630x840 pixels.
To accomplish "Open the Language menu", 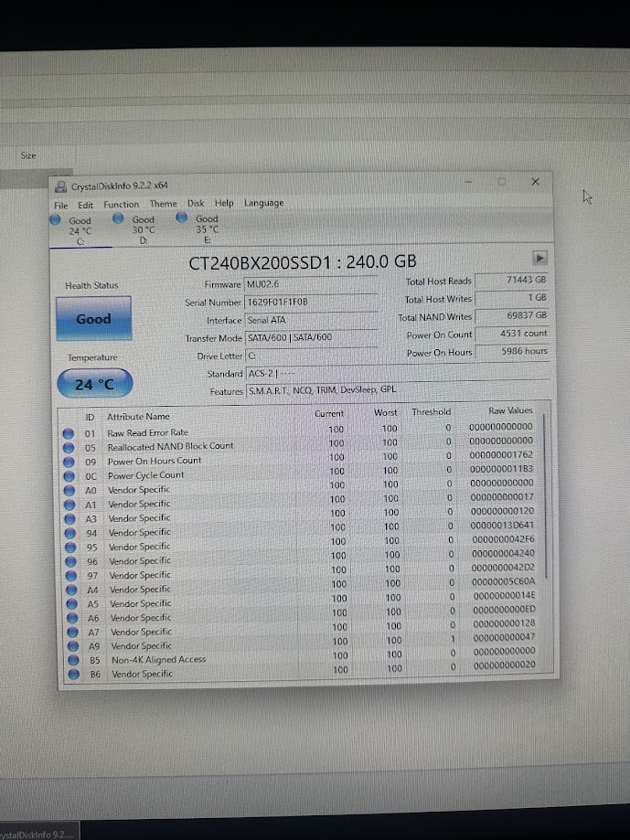I will point(263,203).
